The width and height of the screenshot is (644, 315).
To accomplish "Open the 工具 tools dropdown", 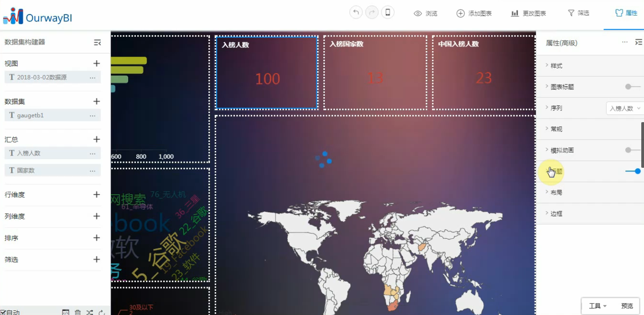I will pyautogui.click(x=597, y=306).
